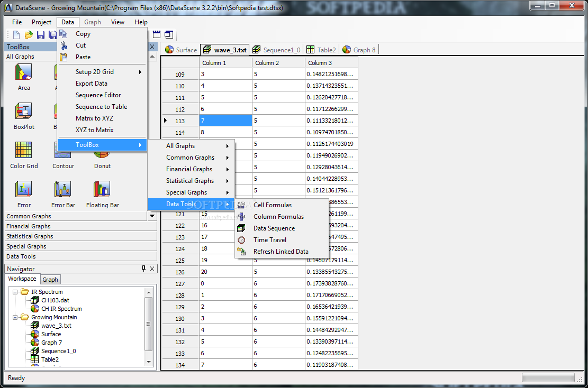Image resolution: width=588 pixels, height=388 pixels.
Task: Open Special Graphs section in ToolBox panel
Action: pyautogui.click(x=81, y=246)
